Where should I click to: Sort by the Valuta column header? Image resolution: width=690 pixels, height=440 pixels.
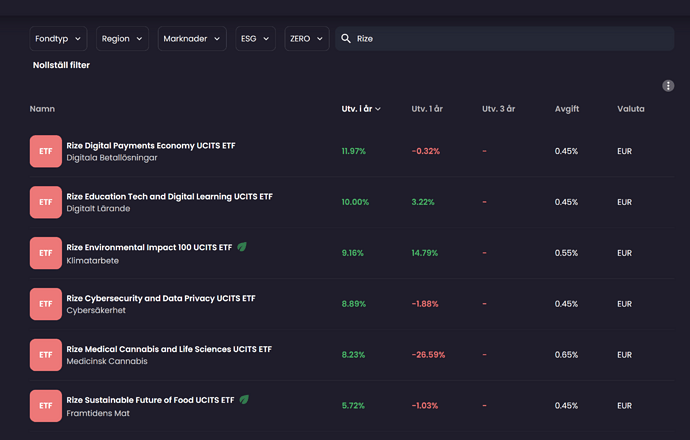point(631,109)
